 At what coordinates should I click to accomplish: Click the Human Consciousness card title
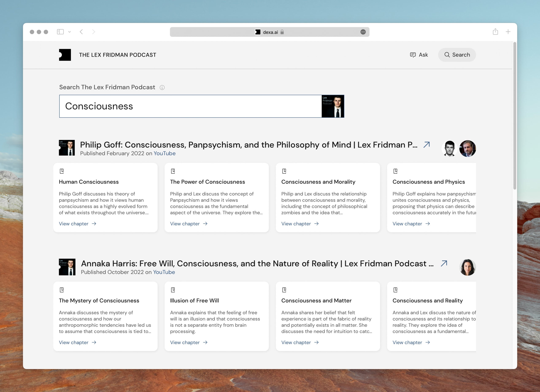point(89,182)
